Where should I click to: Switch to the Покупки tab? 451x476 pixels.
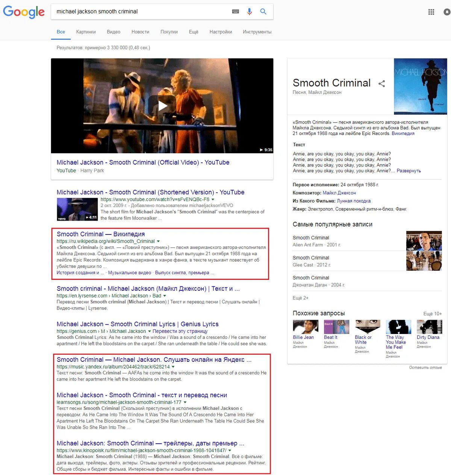tap(169, 32)
